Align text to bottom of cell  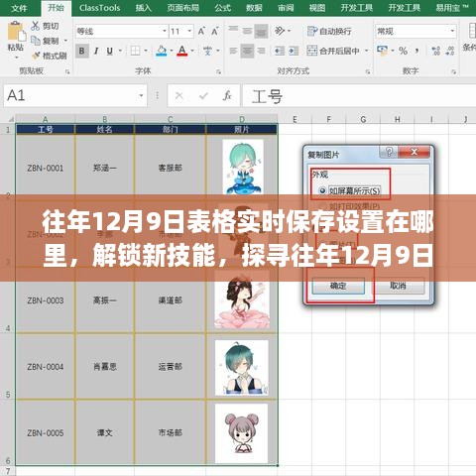click(261, 31)
